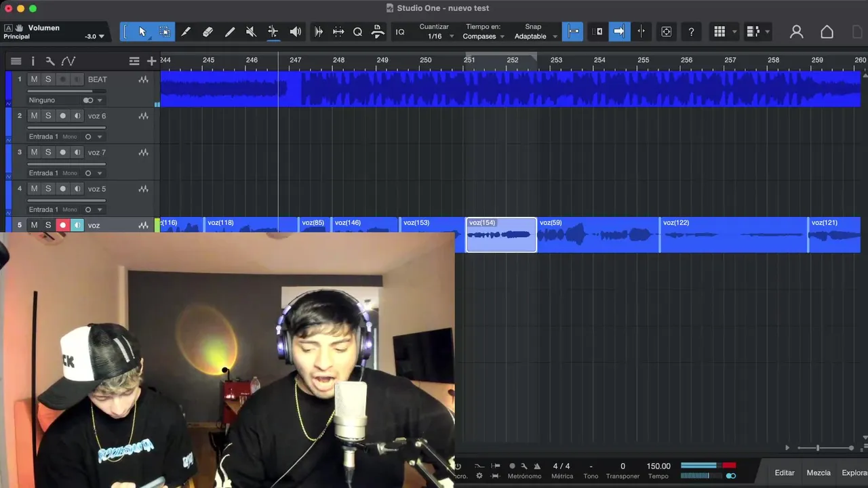This screenshot has width=868, height=488.
Task: Select the Split blade tool
Action: pos(186,32)
